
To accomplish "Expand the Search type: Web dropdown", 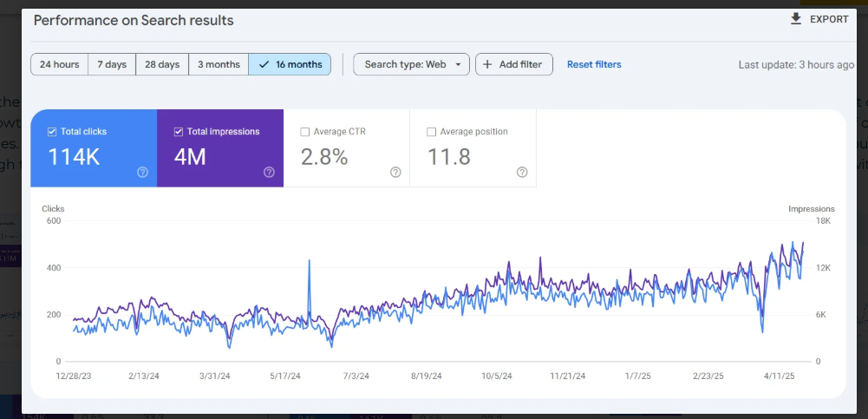I will (x=411, y=64).
